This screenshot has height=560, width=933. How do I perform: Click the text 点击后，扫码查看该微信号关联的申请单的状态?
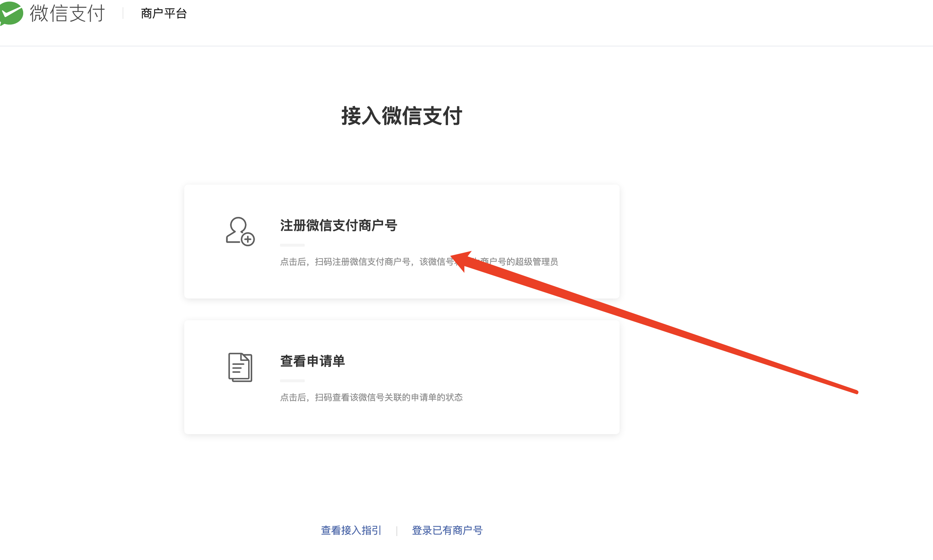371,398
